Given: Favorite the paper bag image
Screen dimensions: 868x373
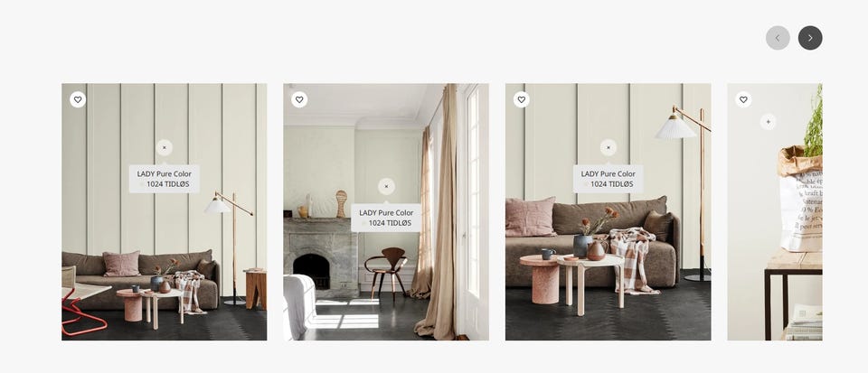Looking at the screenshot, I should click(x=743, y=99).
